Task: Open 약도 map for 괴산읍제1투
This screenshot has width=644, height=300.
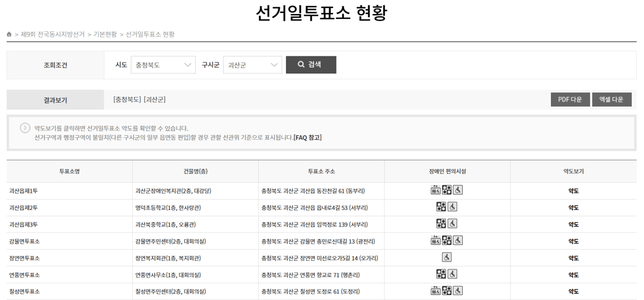Action: click(574, 191)
